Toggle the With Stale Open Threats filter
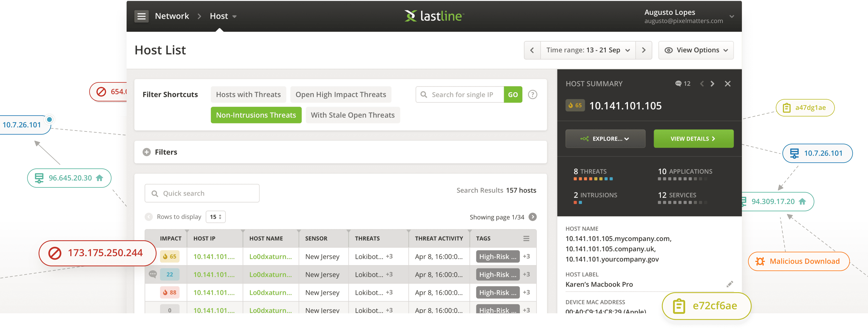The image size is (868, 332). [352, 115]
